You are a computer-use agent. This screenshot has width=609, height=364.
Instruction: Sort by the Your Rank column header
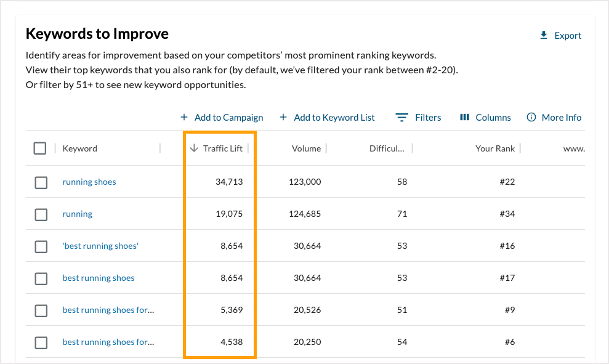pos(495,148)
